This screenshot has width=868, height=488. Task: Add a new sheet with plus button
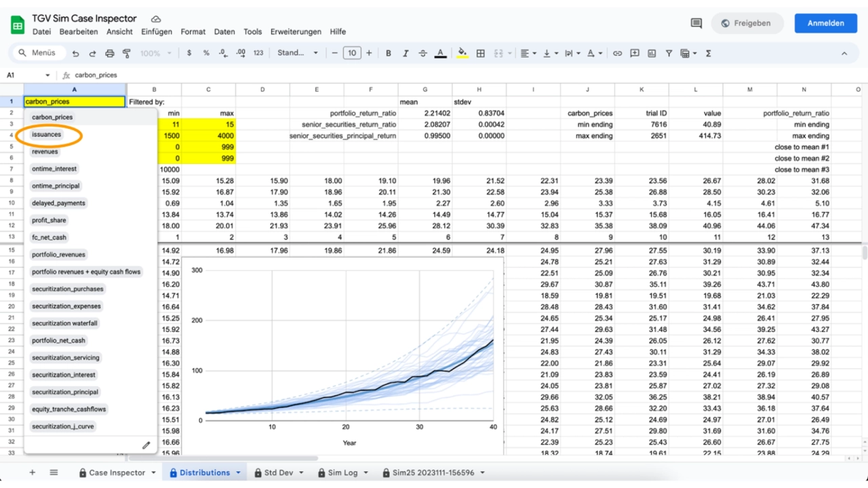(x=32, y=472)
